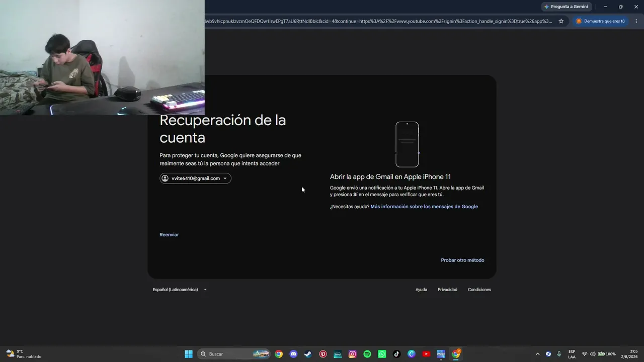This screenshot has height=362, width=644.
Task: Choose Probar otro método
Action: (462, 260)
